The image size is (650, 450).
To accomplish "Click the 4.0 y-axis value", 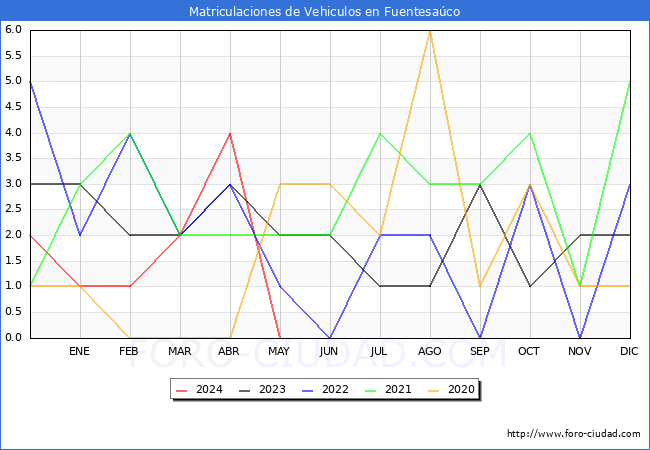I will click(x=13, y=132).
